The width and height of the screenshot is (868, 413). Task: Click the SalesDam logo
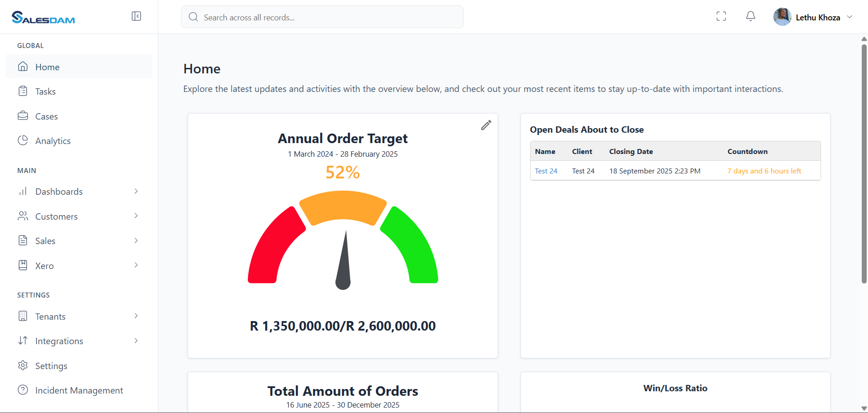[43, 17]
